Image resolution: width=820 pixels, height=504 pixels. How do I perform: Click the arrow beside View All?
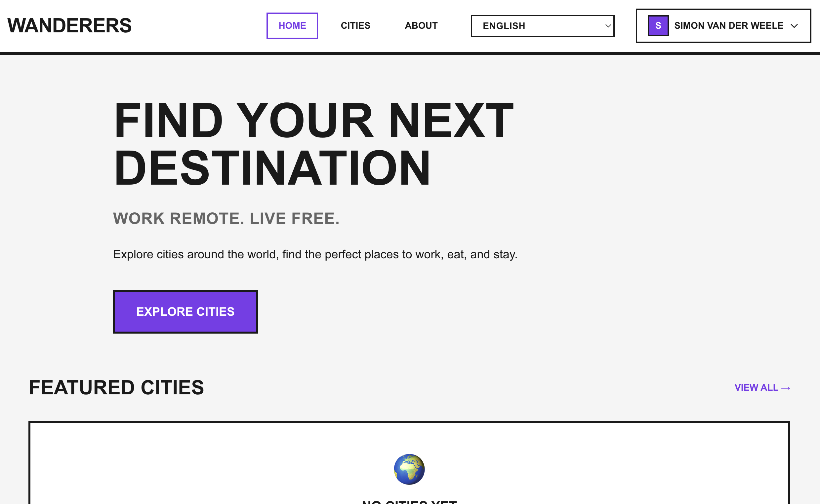click(786, 388)
